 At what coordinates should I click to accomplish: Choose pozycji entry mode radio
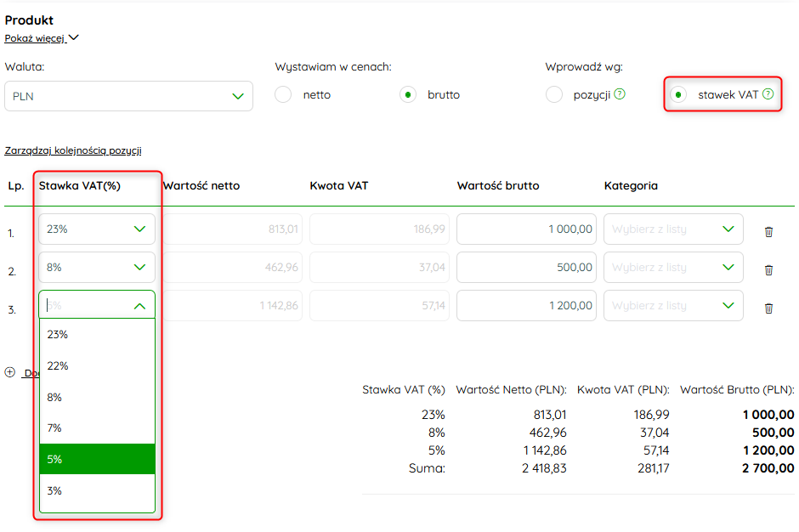(x=554, y=95)
